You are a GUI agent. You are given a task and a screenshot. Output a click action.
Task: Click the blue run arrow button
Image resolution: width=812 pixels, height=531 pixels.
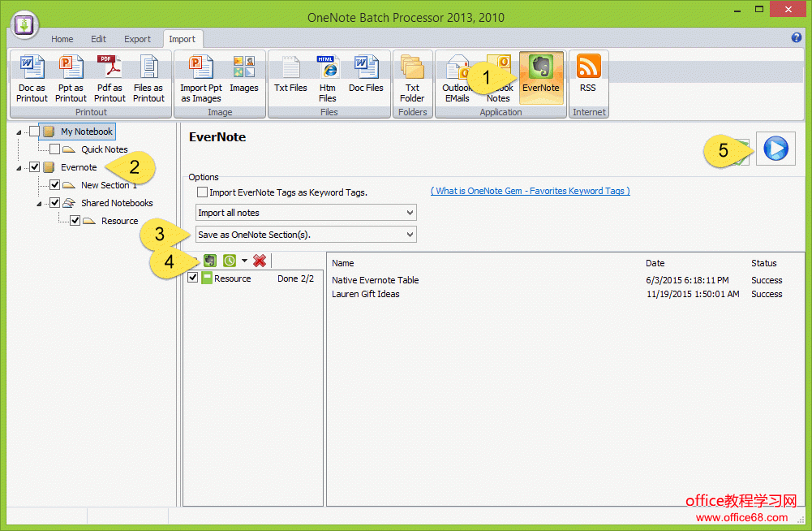tap(775, 149)
